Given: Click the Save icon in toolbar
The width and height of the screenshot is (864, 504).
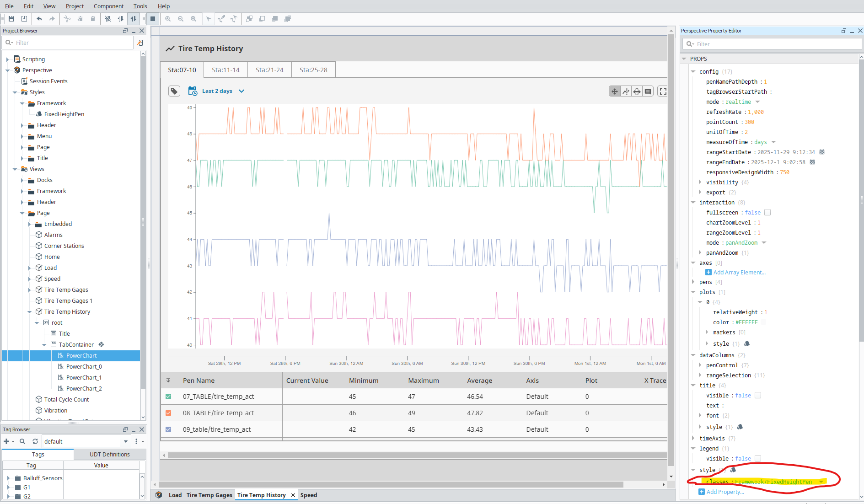Looking at the screenshot, I should (x=11, y=19).
